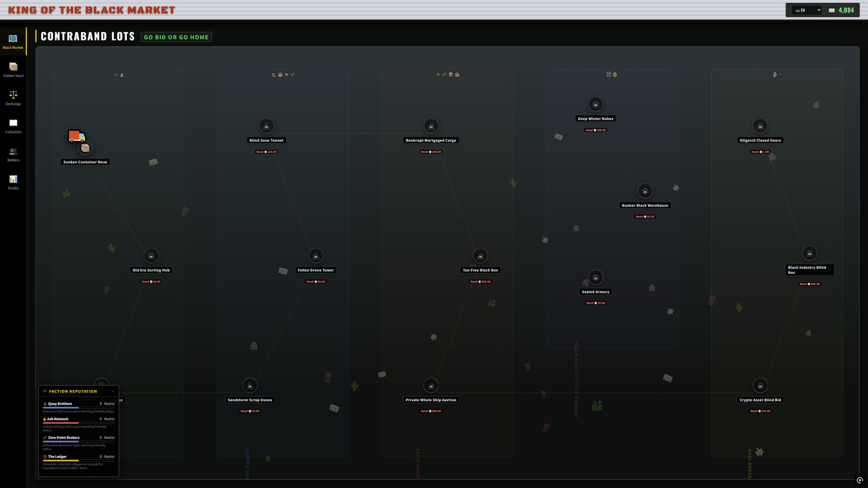Click the 4,084 cash balance
The height and width of the screenshot is (488, 868).
(846, 10)
